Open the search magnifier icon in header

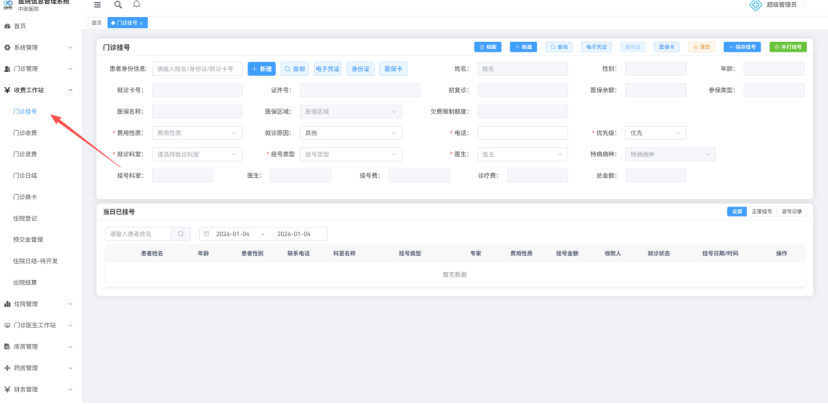pos(118,5)
